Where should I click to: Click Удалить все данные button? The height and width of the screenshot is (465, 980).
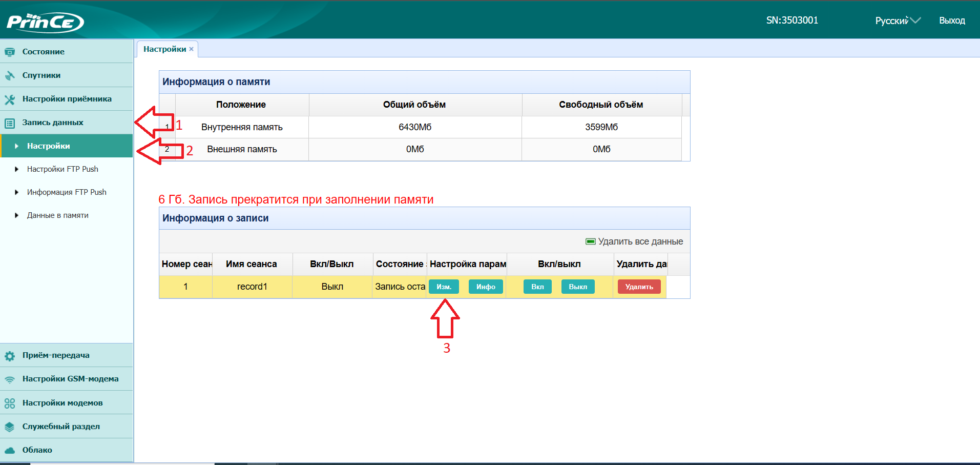[634, 241]
